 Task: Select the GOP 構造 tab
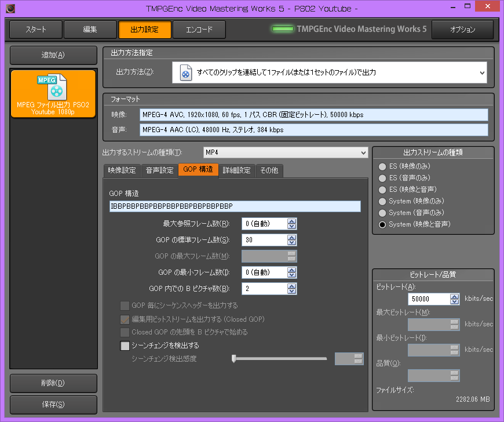(x=198, y=170)
